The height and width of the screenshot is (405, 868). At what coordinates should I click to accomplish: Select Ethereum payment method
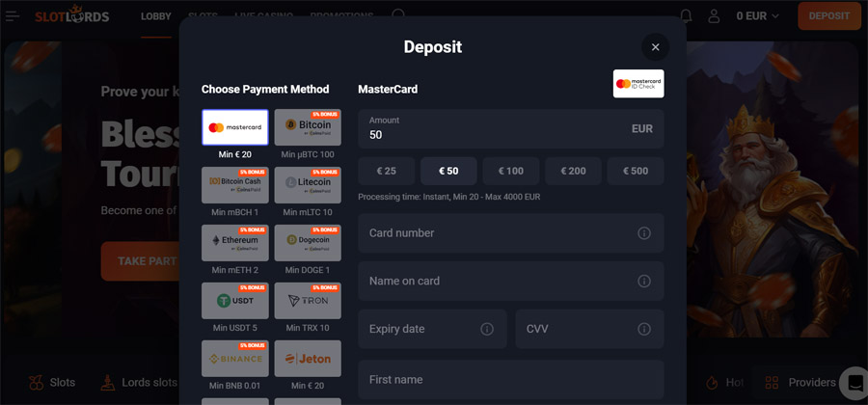point(235,243)
